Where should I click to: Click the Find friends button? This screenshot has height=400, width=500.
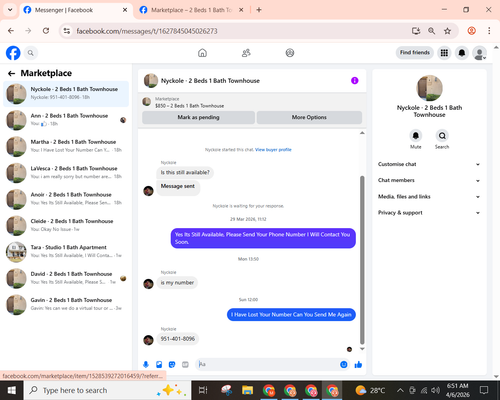(x=415, y=53)
